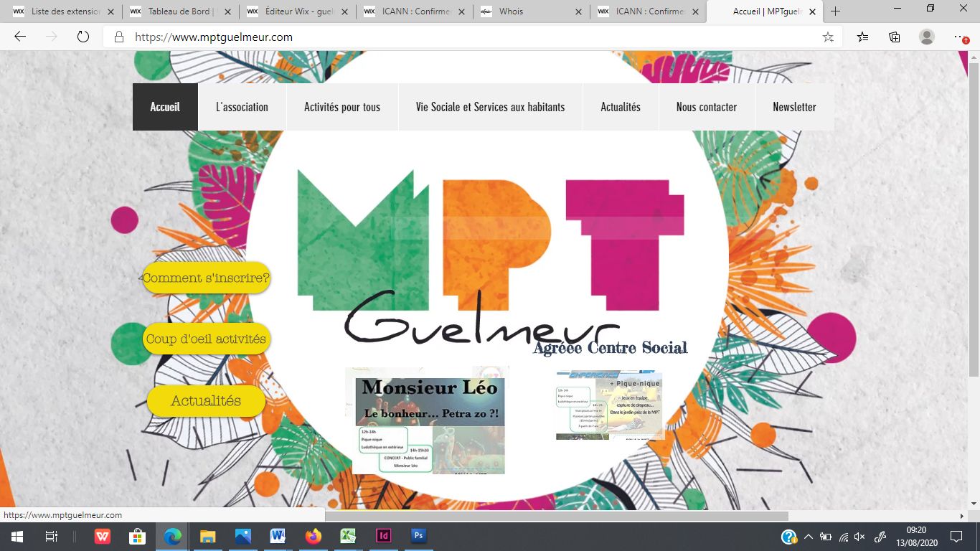Open the Action Center notifications icon

pos(956,537)
